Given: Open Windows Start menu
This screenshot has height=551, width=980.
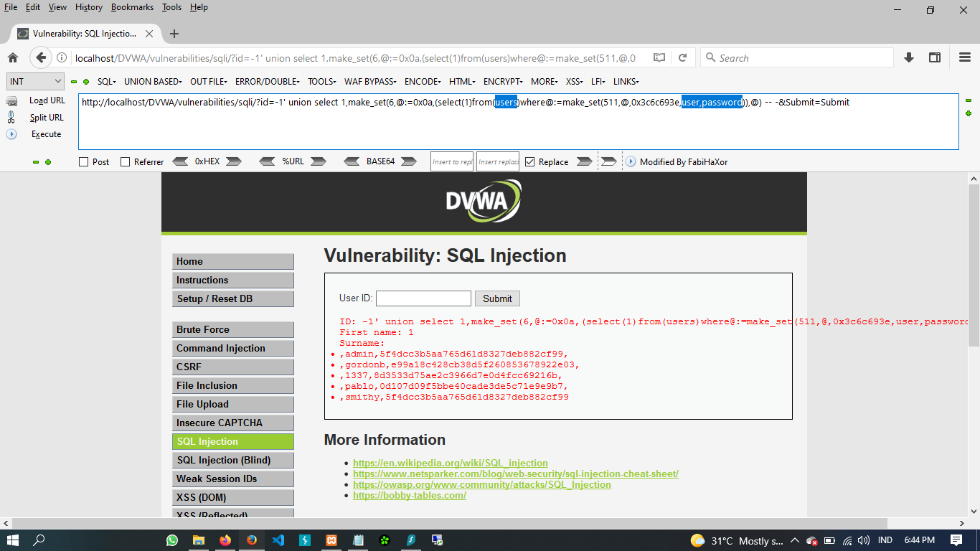Looking at the screenshot, I should (x=12, y=540).
